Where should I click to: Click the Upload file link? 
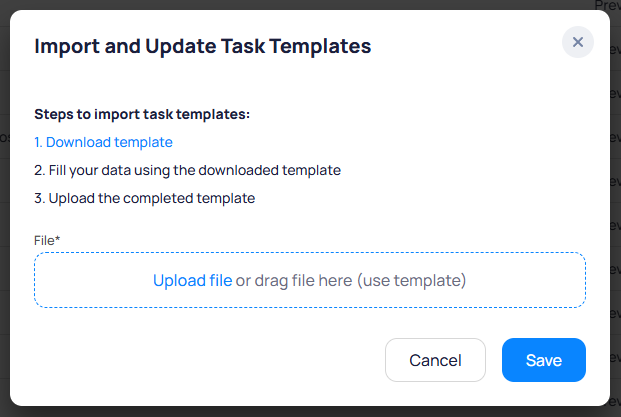click(192, 280)
